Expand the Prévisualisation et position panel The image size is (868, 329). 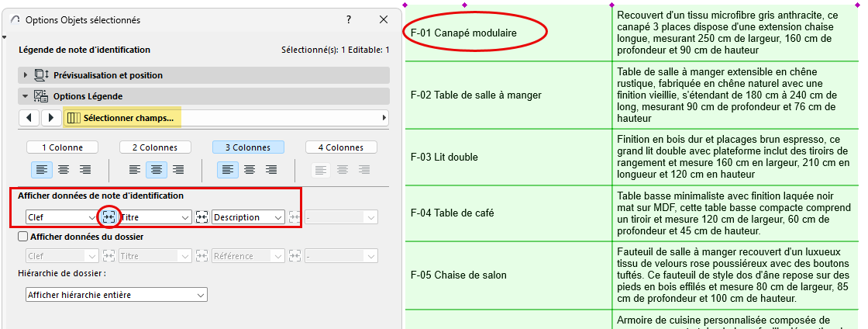(26, 75)
